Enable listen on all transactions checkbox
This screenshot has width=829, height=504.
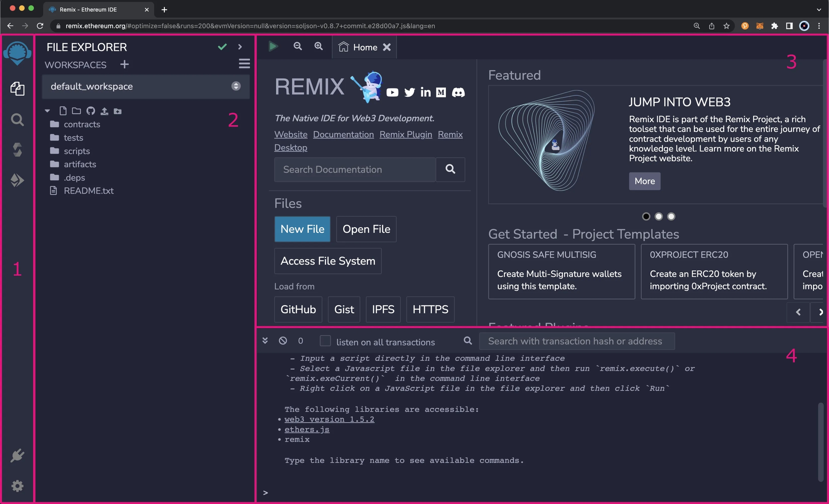(x=325, y=341)
